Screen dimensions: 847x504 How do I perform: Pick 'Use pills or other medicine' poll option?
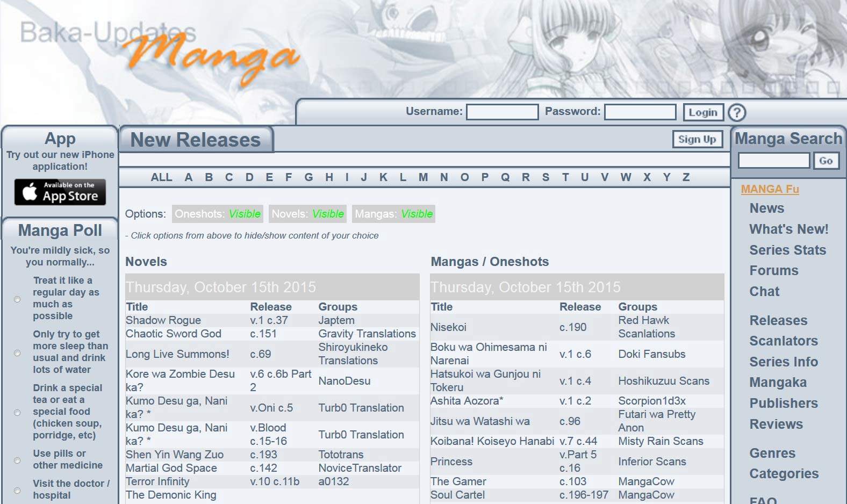17,460
